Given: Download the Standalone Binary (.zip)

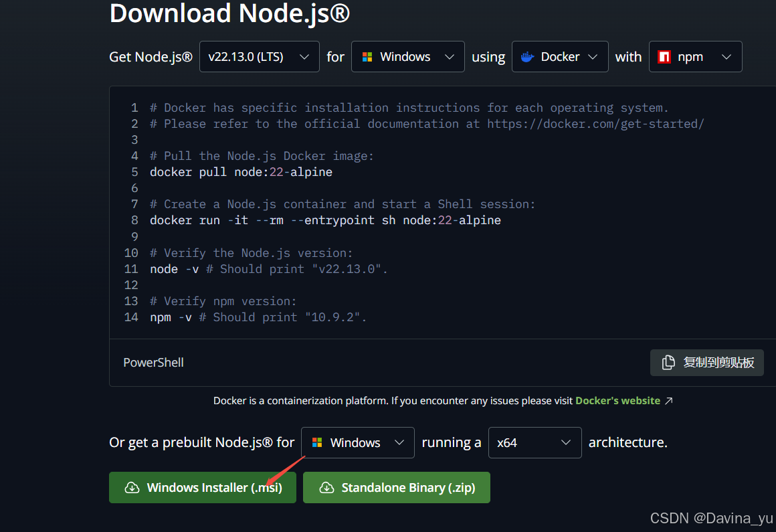Looking at the screenshot, I should 397,487.
